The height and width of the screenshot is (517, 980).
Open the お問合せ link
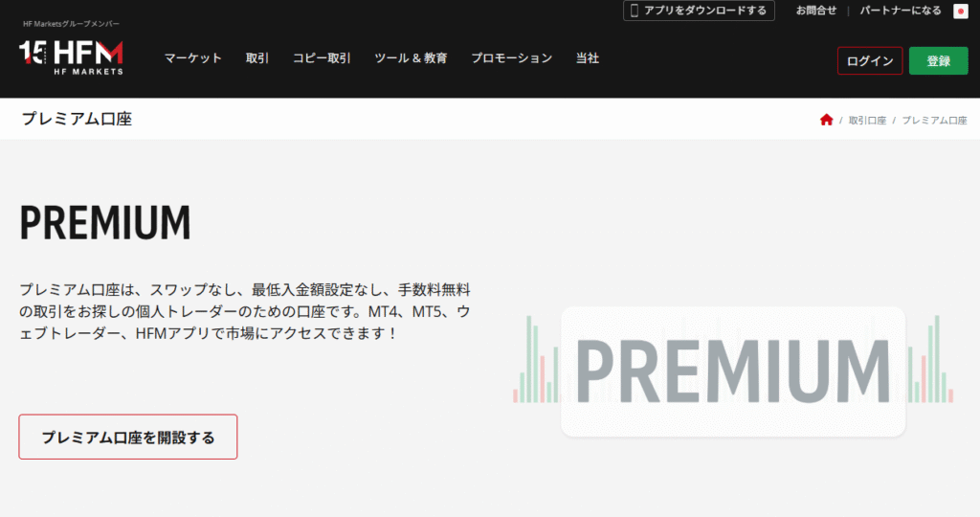(x=816, y=11)
